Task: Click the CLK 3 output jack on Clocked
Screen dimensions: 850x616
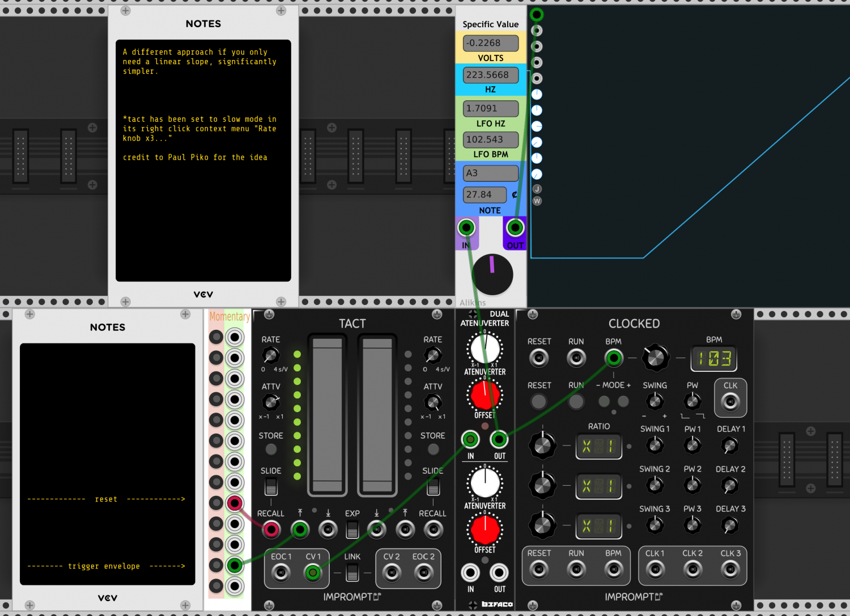Action: click(730, 569)
